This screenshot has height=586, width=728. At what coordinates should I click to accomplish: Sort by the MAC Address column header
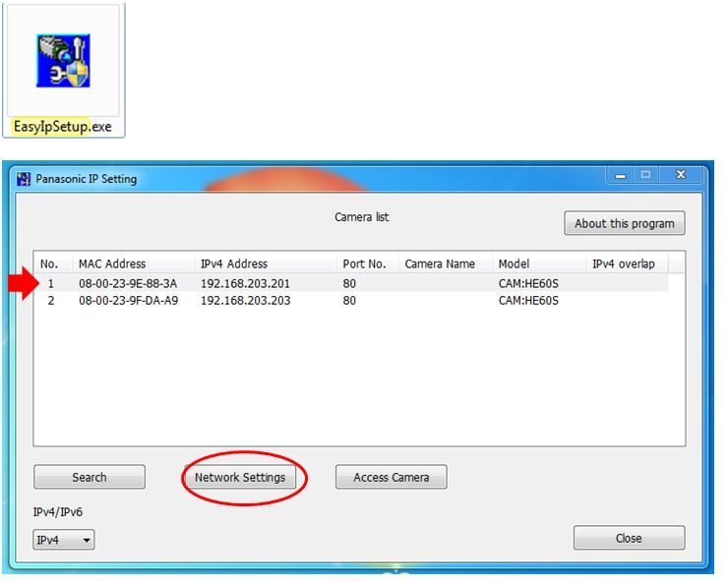point(133,264)
